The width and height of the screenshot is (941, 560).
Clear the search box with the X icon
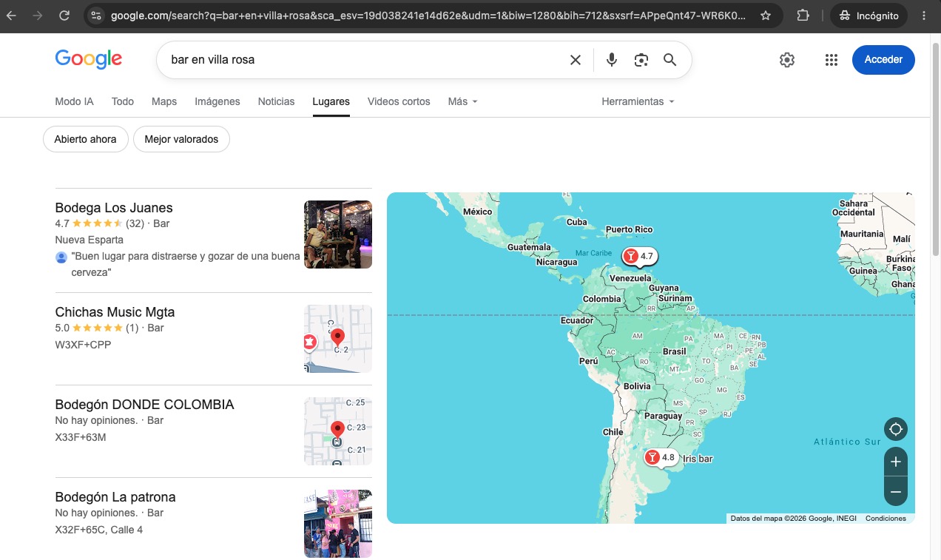coord(575,60)
